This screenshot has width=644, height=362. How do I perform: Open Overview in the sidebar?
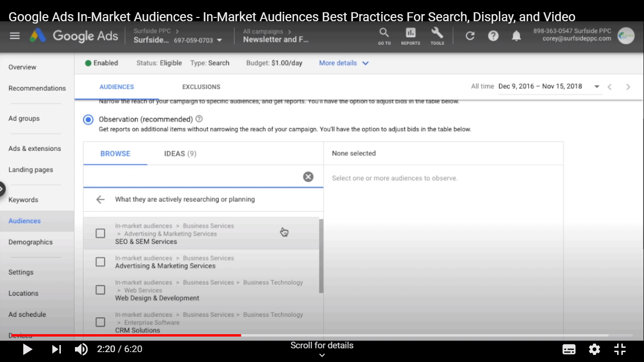tap(22, 67)
